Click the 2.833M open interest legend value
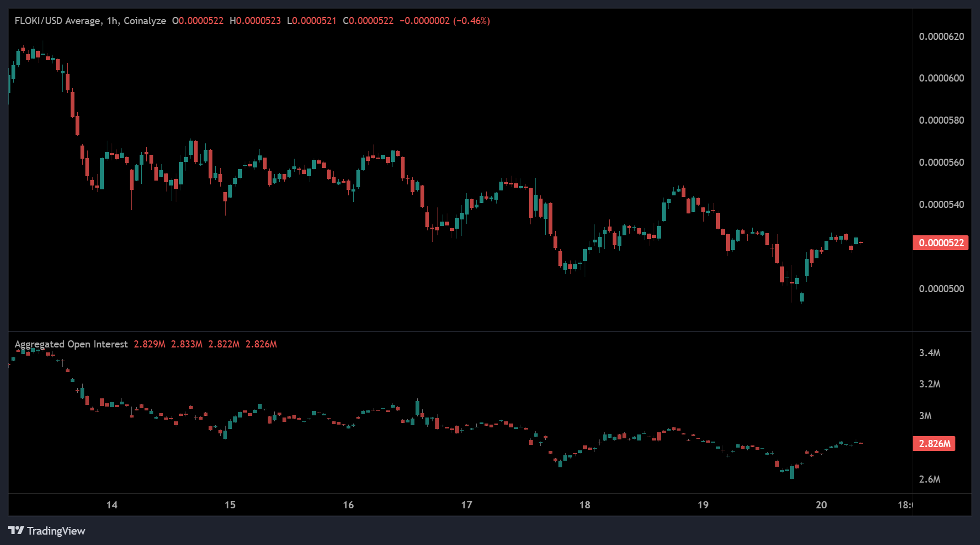Screen dimensions: 980x545 click(187, 344)
